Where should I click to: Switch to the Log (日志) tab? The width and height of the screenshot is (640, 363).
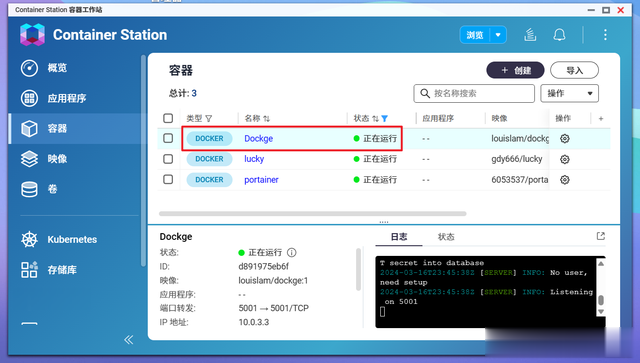coord(399,236)
